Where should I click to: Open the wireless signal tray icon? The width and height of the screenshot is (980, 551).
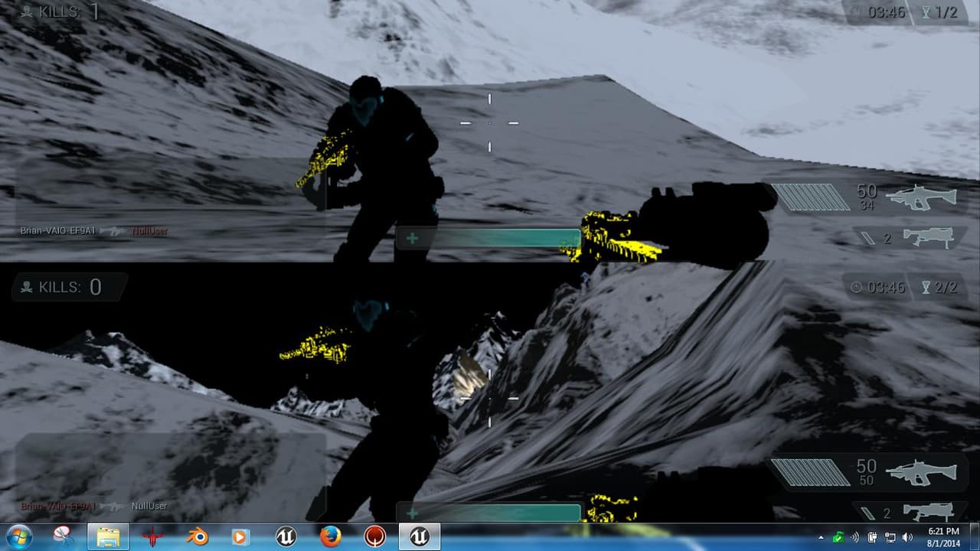(x=854, y=537)
